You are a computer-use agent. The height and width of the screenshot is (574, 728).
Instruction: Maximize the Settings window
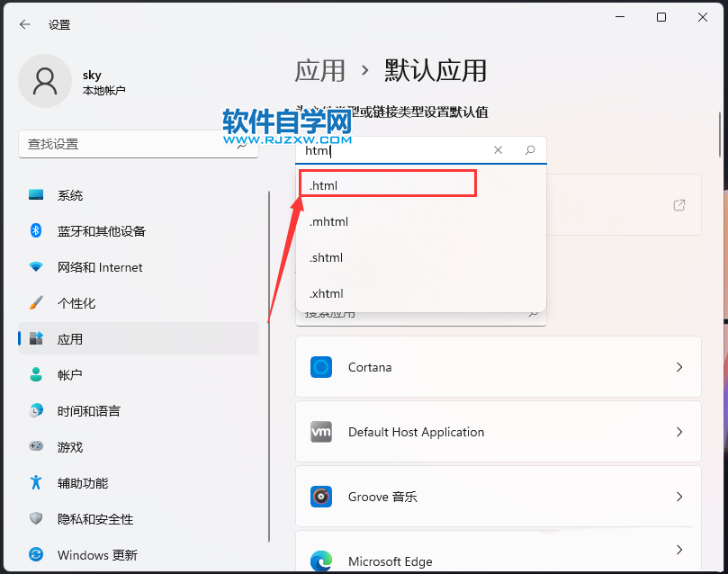coord(661,18)
